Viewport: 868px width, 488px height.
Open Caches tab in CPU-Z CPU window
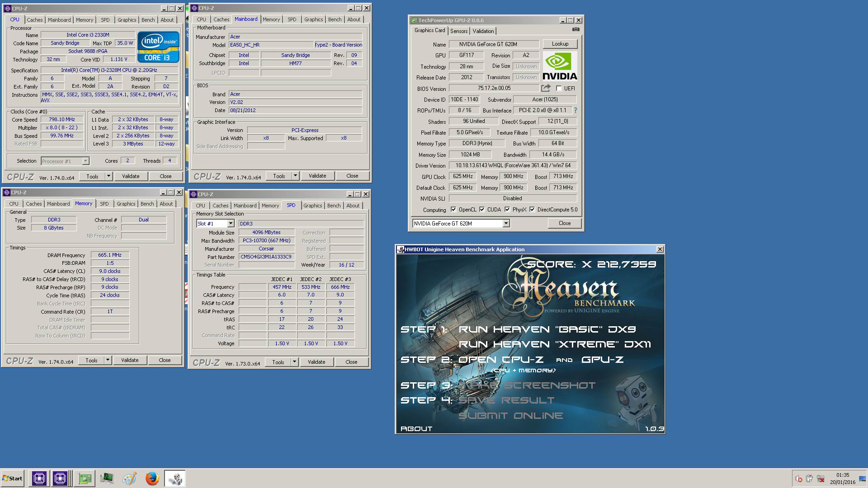35,20
